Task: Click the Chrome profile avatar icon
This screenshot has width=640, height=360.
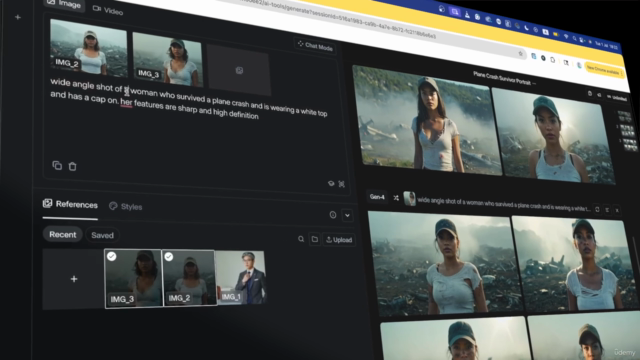Action: coord(579,66)
